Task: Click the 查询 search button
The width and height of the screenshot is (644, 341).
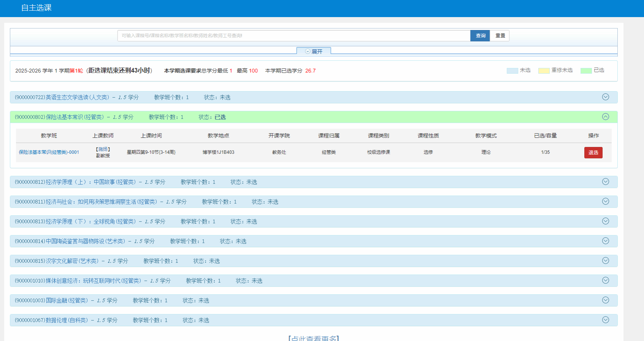Action: click(x=480, y=36)
